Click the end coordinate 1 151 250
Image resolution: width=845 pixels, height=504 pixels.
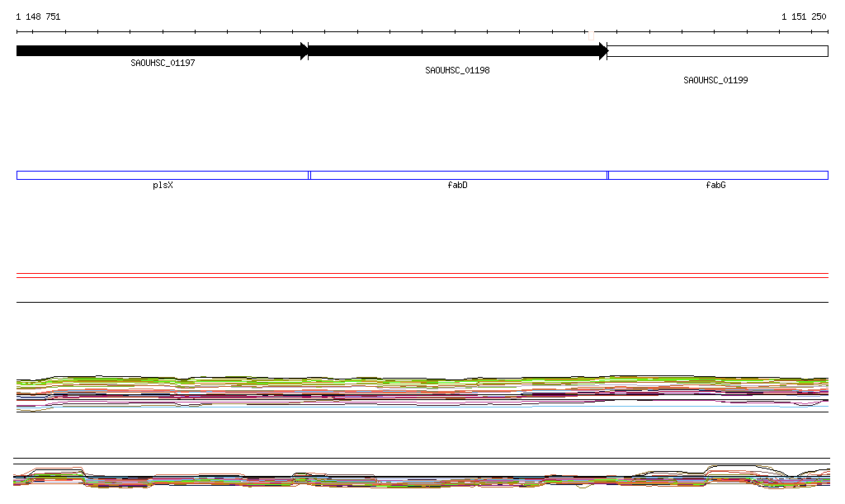point(803,17)
